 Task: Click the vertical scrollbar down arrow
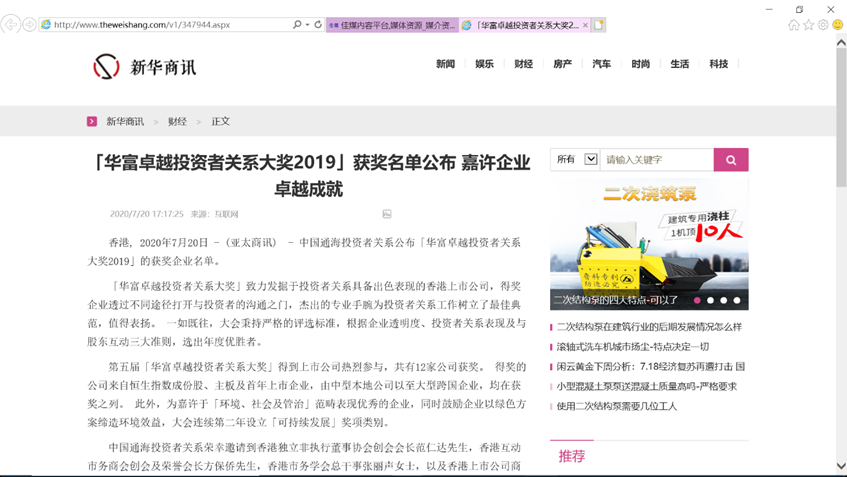(841, 466)
